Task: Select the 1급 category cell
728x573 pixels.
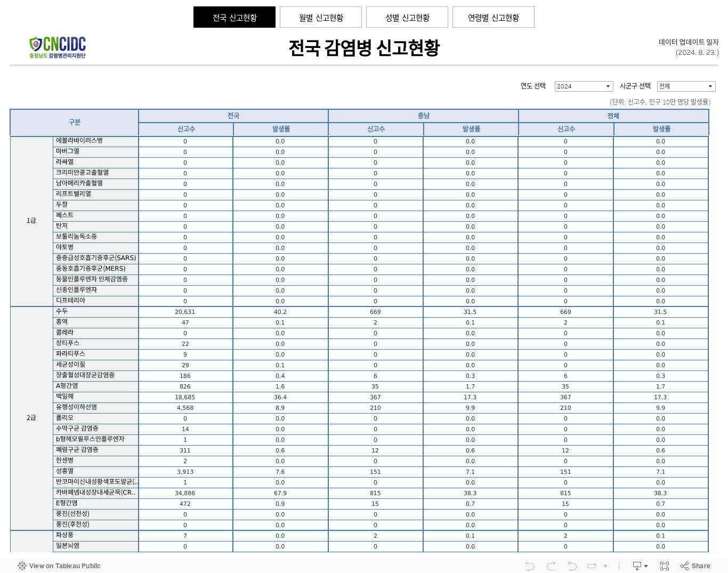Action: 31,221
